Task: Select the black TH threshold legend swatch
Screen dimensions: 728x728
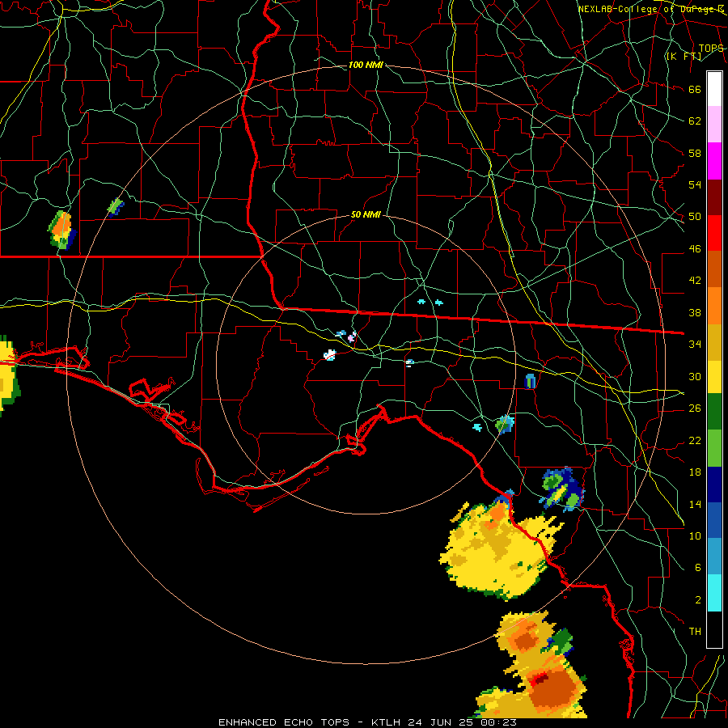Action: coord(714,629)
